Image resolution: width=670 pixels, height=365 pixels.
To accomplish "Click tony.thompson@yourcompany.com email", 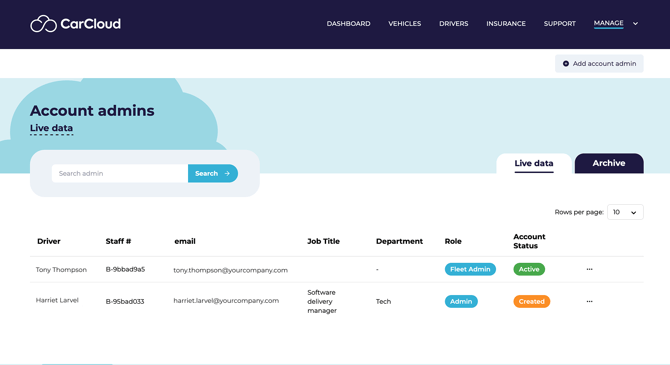I will coord(230,270).
